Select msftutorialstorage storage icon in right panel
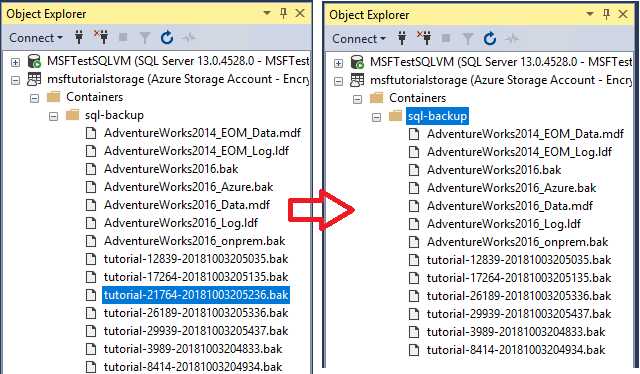Image resolution: width=640 pixels, height=374 pixels. (x=357, y=80)
